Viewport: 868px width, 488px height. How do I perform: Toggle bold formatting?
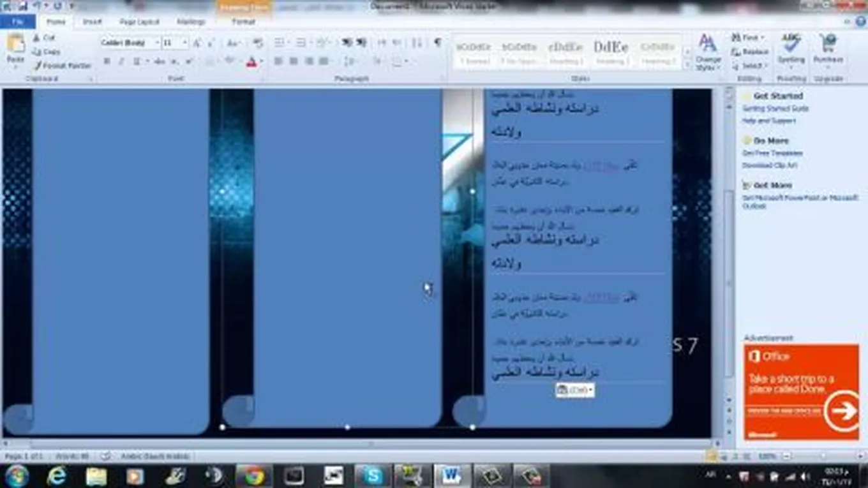tap(107, 62)
